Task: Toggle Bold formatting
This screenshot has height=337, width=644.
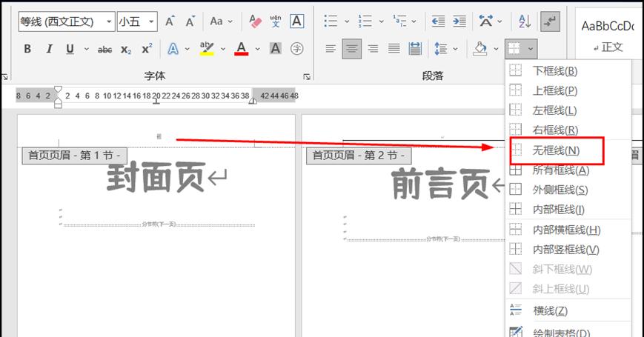Action: (27, 49)
